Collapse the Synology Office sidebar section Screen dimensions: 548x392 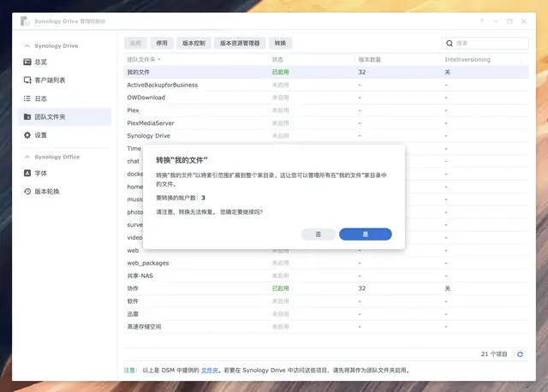click(x=27, y=157)
